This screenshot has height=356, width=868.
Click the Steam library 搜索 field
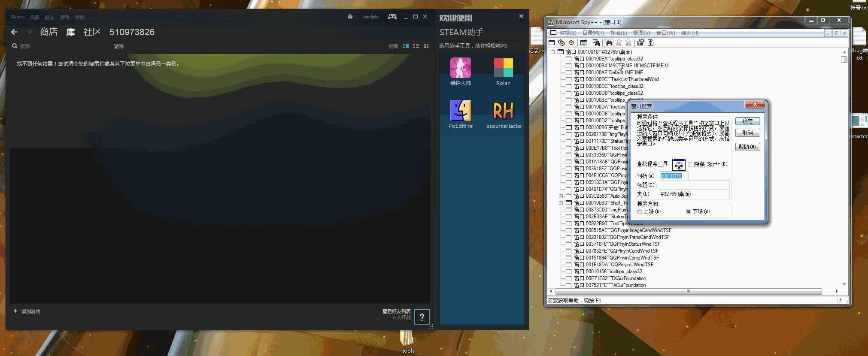25,46
